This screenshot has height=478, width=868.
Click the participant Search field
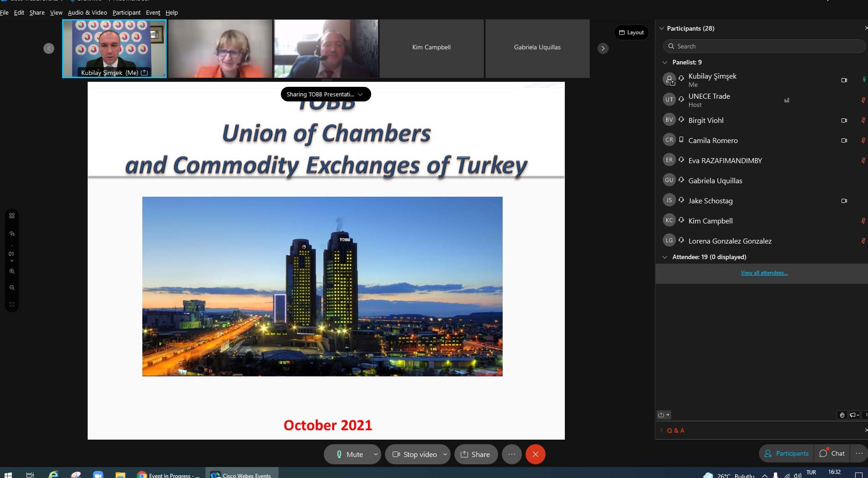(764, 46)
